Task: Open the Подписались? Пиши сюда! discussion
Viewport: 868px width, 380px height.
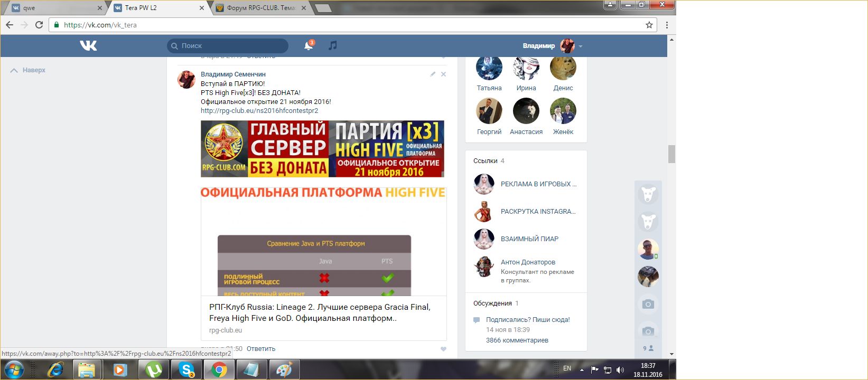Action: (x=528, y=320)
